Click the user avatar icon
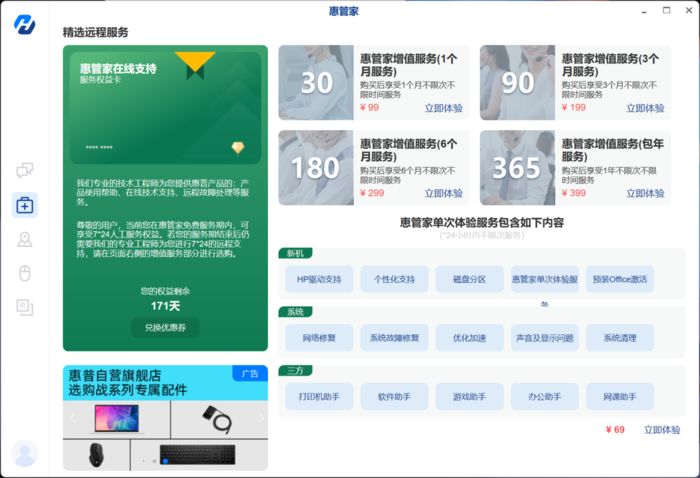This screenshot has width=700, height=478. tap(25, 453)
